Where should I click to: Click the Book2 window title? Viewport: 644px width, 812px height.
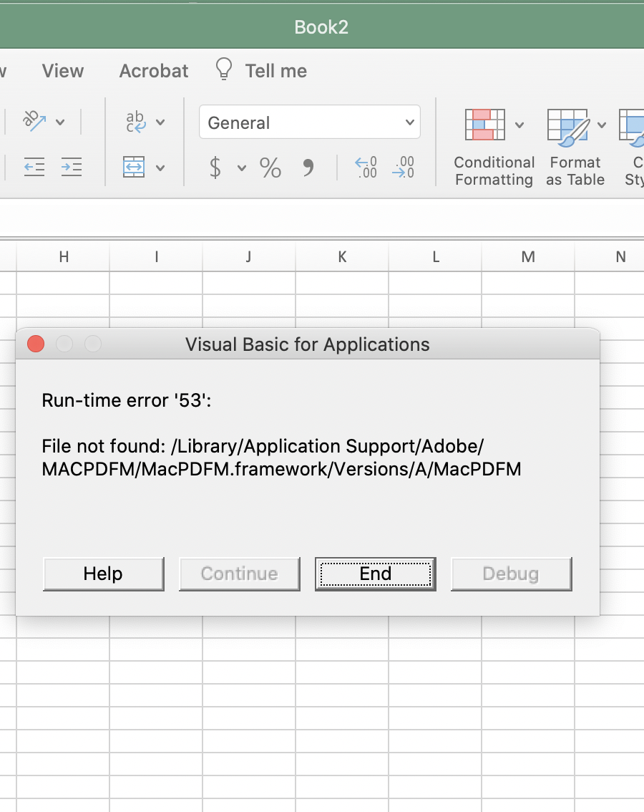[321, 27]
